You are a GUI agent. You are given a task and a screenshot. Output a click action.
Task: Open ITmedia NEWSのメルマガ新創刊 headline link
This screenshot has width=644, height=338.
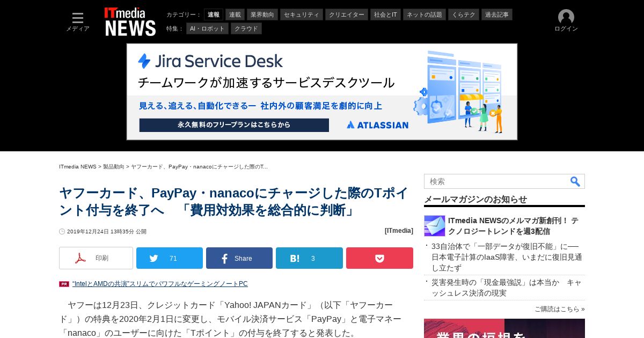(514, 226)
